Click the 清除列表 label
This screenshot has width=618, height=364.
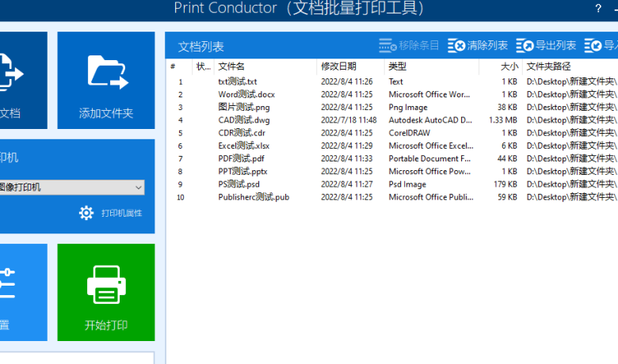[x=487, y=46]
